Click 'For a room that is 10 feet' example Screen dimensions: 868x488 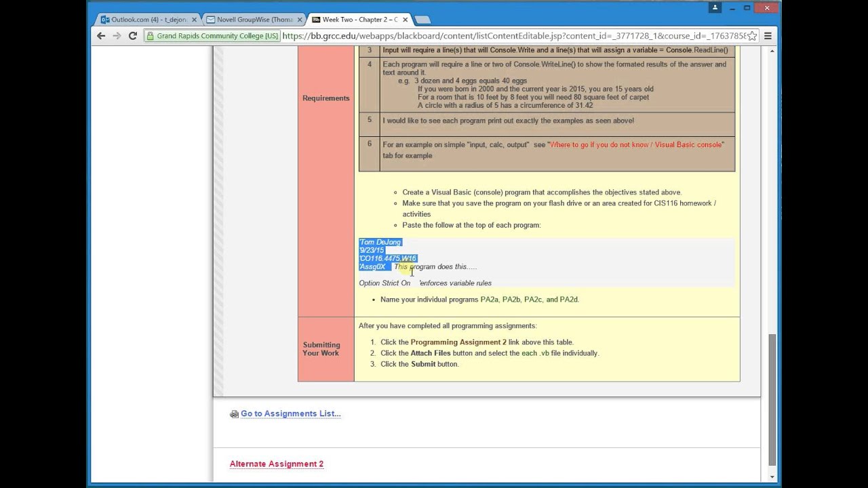click(x=533, y=97)
